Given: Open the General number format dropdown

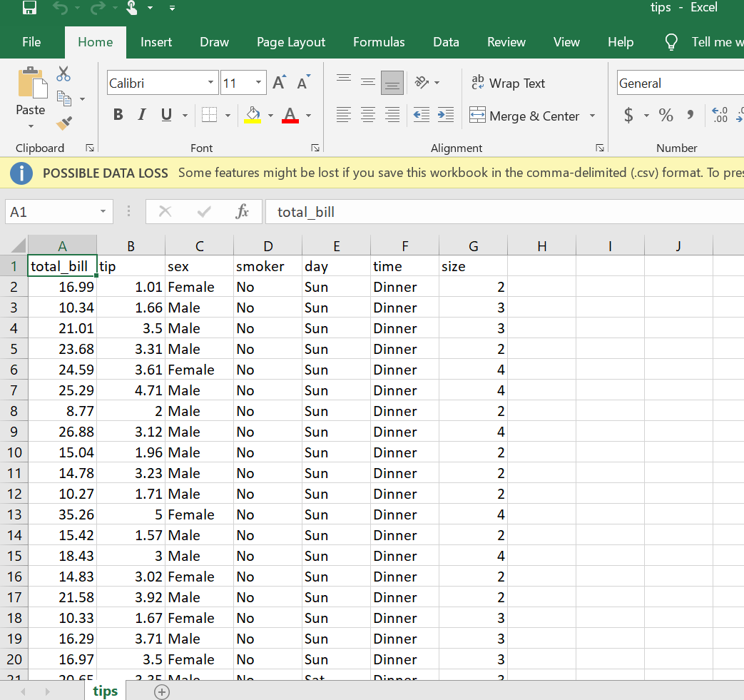Looking at the screenshot, I should tap(678, 83).
